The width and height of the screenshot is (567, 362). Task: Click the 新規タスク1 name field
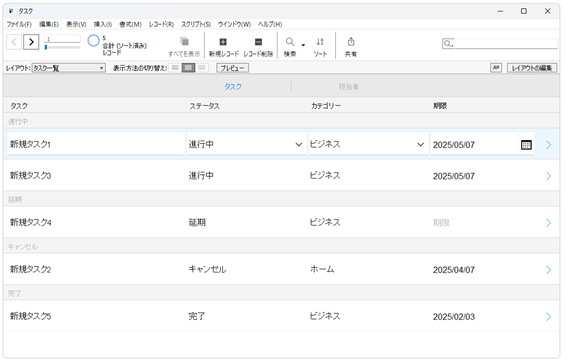pyautogui.click(x=96, y=144)
